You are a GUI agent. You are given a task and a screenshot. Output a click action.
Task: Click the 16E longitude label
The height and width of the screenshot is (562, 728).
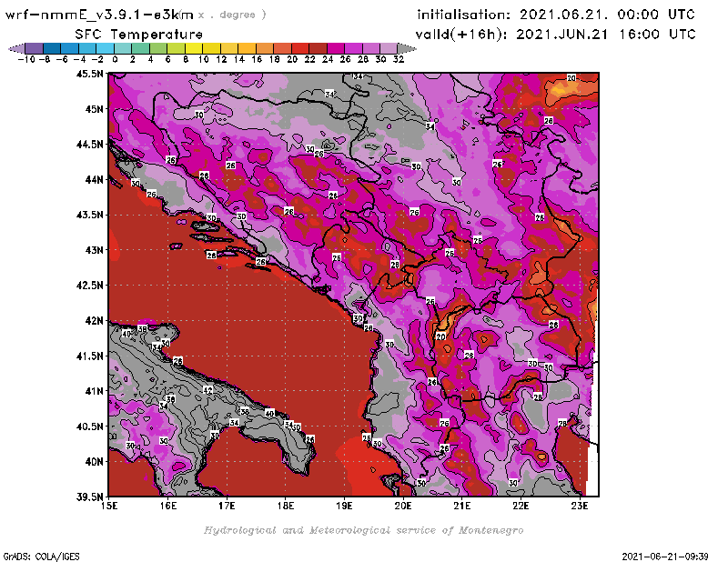coord(168,506)
